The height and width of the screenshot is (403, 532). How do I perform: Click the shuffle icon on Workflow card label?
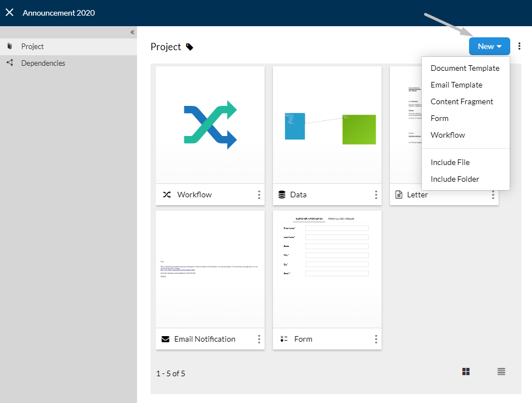167,195
